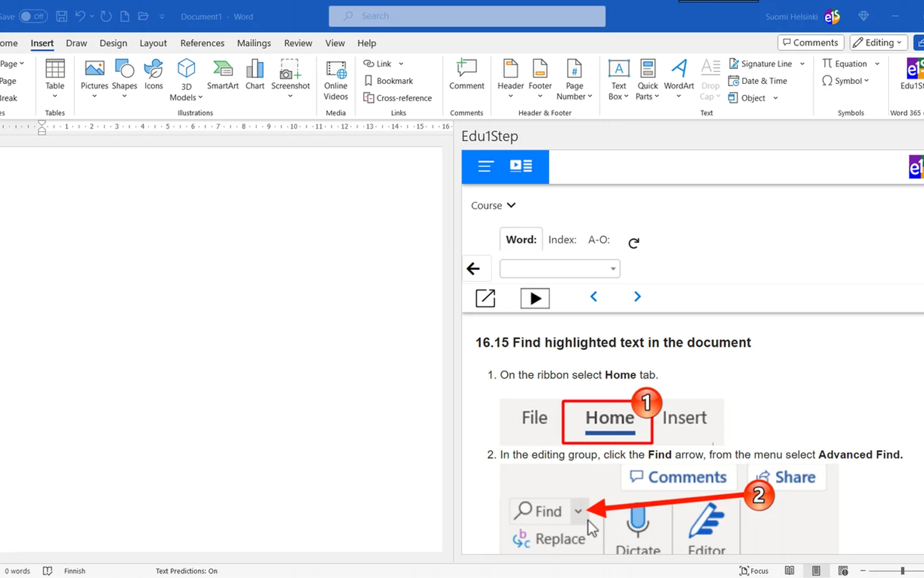Image resolution: width=924 pixels, height=578 pixels.
Task: Insert Icons from the Illustrations group
Action: coord(154,75)
